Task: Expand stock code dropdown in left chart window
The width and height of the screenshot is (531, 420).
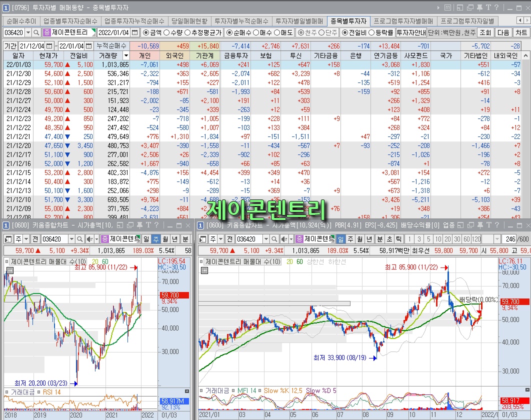Action: (71, 239)
